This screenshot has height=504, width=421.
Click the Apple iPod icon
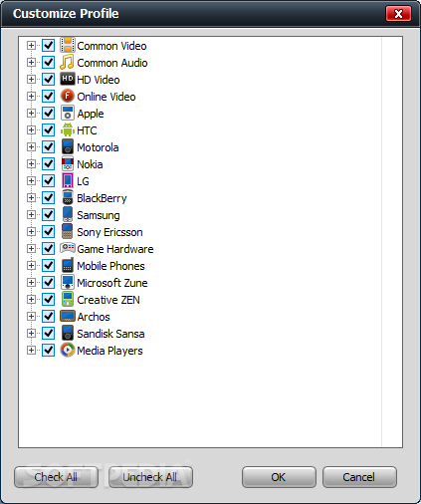tap(68, 113)
